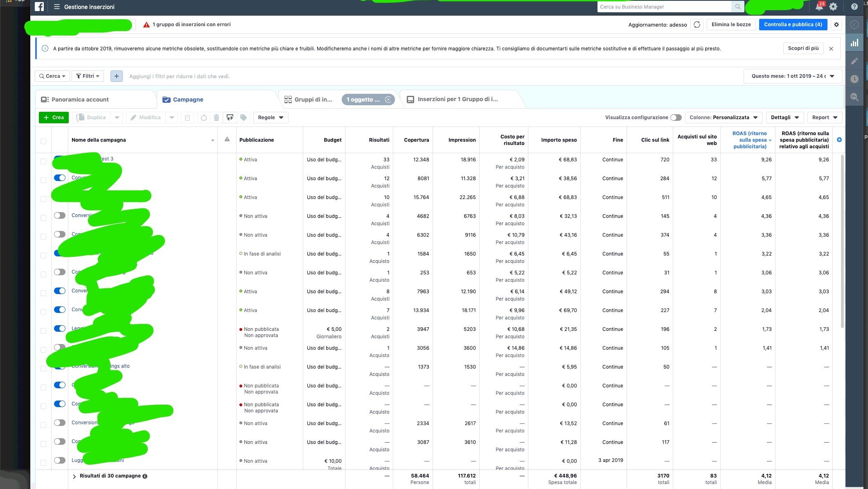
Task: Click the Cerca su Business Manager field
Action: 664,7
